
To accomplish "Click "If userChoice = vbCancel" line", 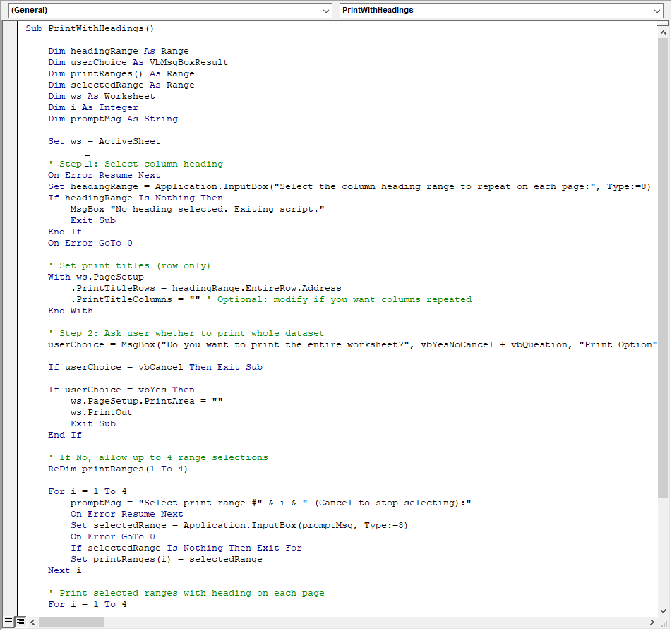I will point(155,367).
